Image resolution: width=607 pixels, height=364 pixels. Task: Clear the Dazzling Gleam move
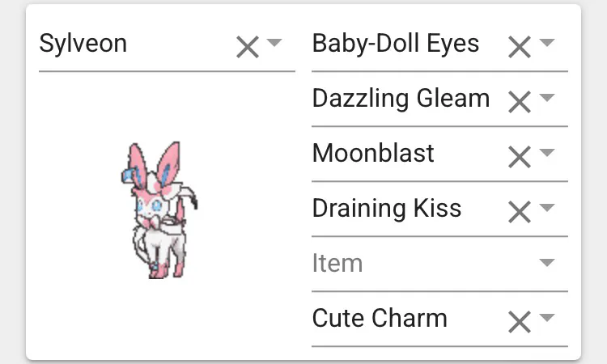click(519, 103)
